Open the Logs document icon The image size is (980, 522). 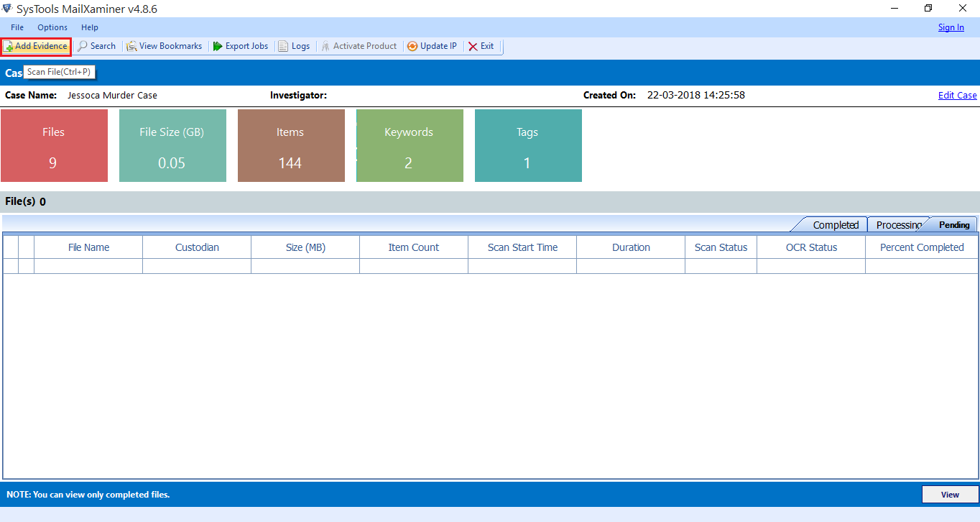[284, 46]
